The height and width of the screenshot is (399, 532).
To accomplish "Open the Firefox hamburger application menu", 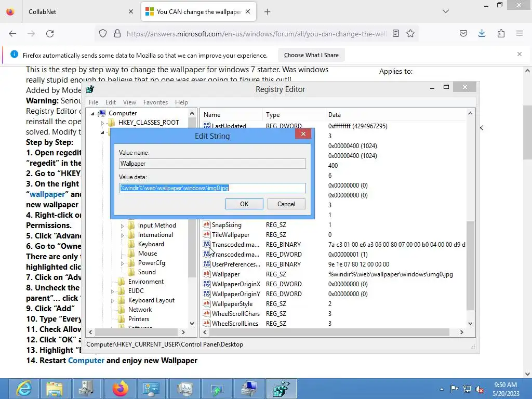I will pos(520,34).
